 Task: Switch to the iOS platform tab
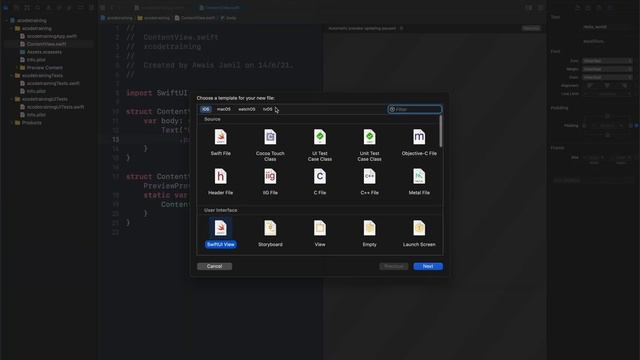pos(205,109)
